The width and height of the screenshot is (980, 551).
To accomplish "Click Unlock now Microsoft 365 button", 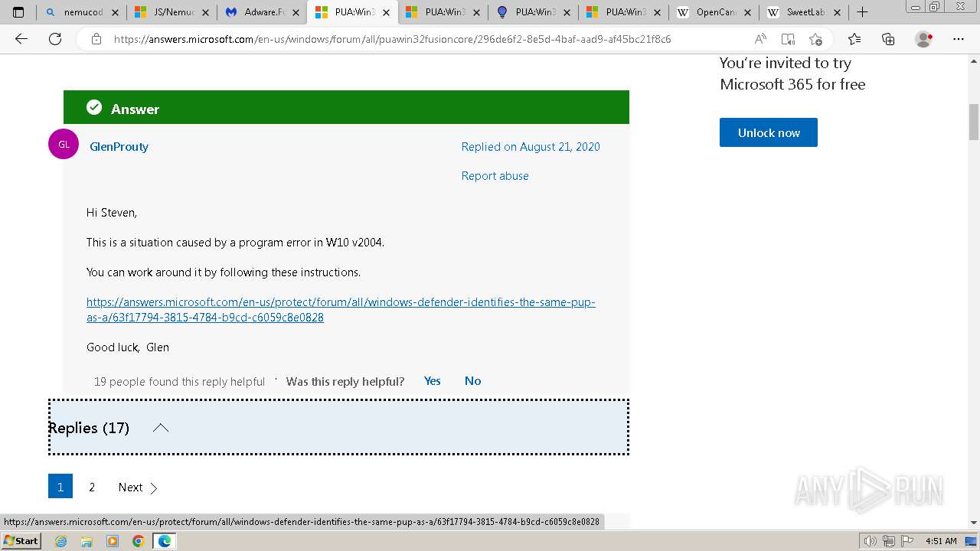I will (768, 132).
